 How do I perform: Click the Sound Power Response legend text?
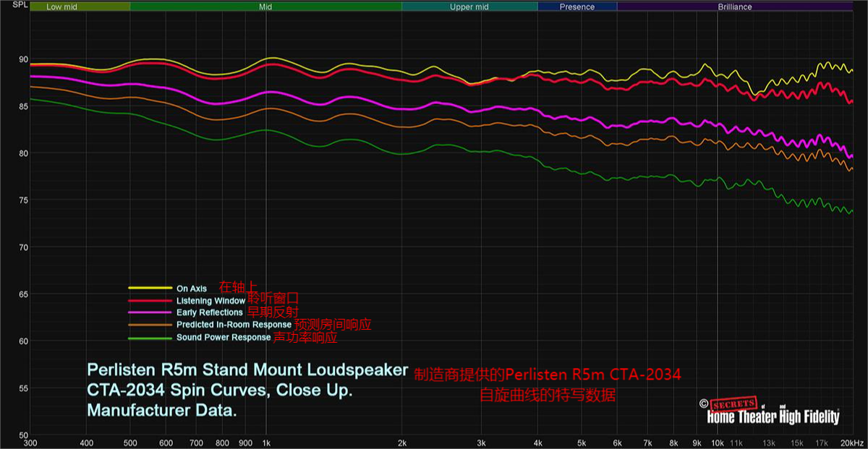click(224, 338)
